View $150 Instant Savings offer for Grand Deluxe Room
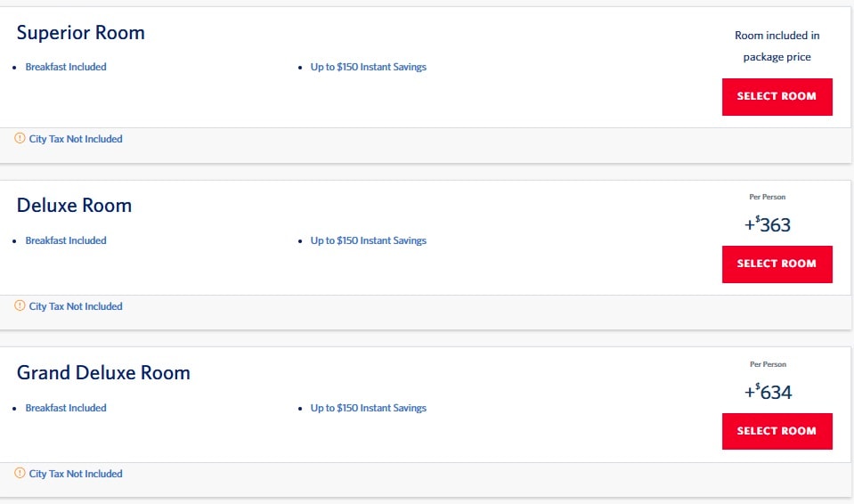854x504 pixels. tap(368, 408)
